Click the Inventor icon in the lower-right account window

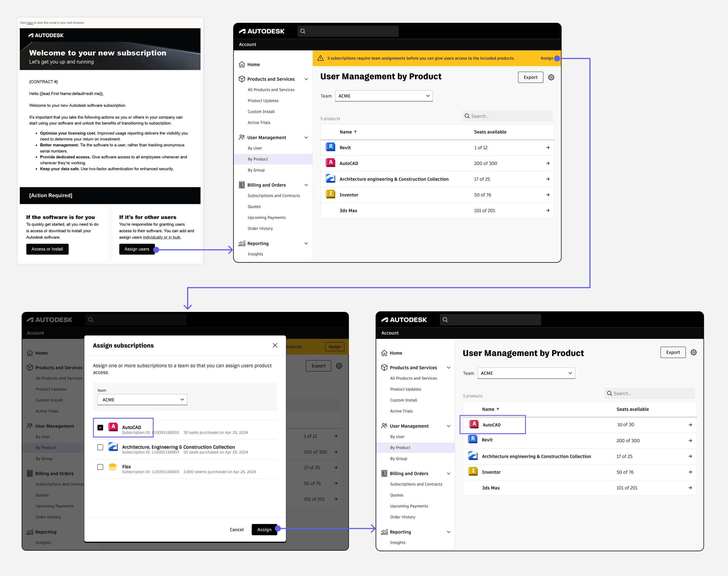[x=472, y=471]
